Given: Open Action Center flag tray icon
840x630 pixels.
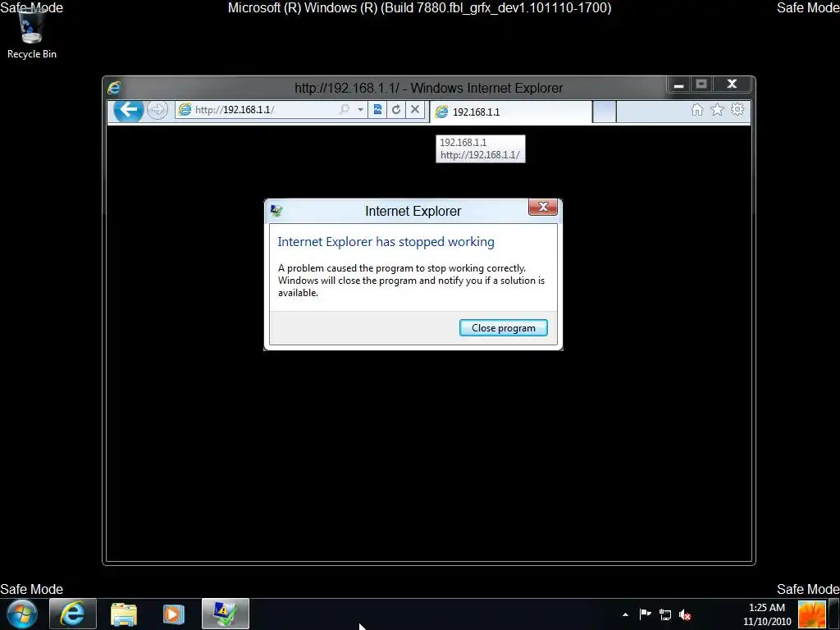Looking at the screenshot, I should coord(645,614).
